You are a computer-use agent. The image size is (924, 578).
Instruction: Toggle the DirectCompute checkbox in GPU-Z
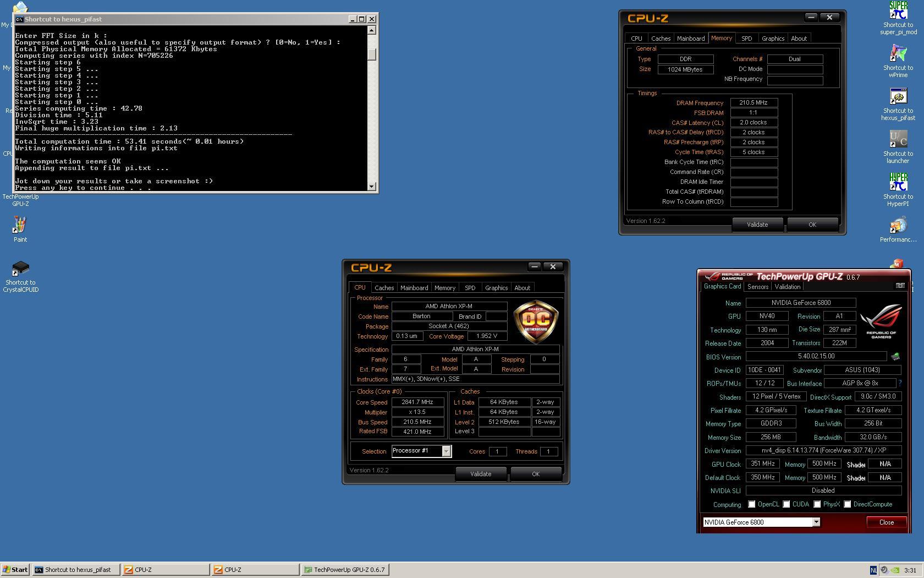(x=848, y=504)
